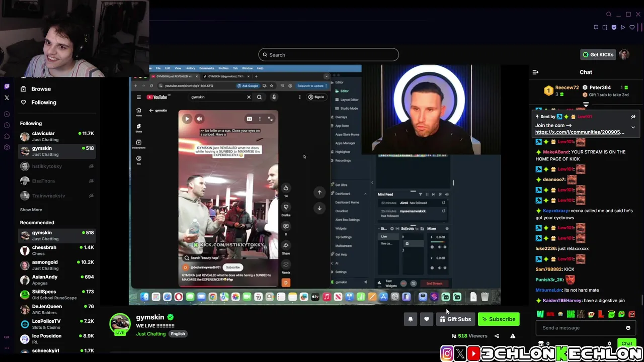Open the Get KICKs button
This screenshot has height=362, width=644.
[x=598, y=55]
